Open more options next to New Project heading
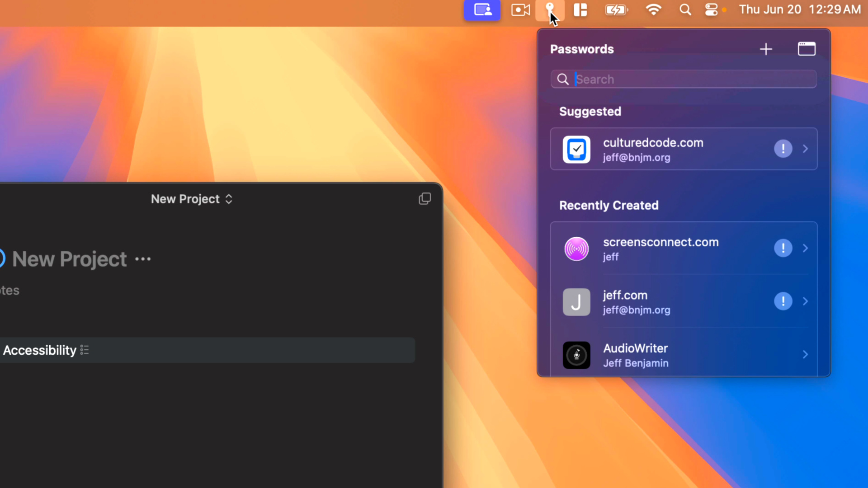The height and width of the screenshot is (488, 868). click(x=142, y=258)
